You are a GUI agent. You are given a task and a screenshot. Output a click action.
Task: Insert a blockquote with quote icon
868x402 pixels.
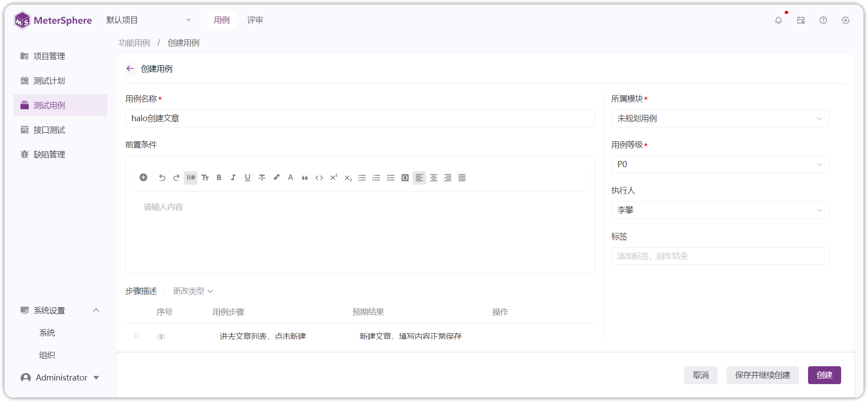(x=305, y=178)
